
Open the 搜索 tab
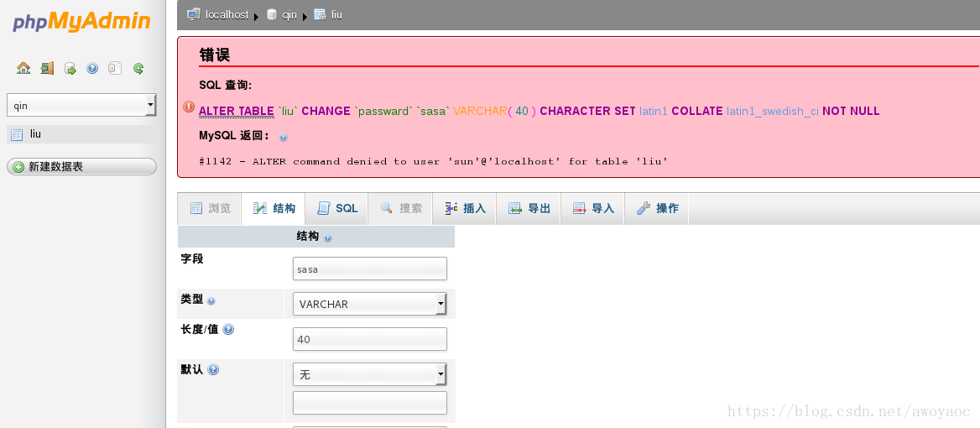400,209
